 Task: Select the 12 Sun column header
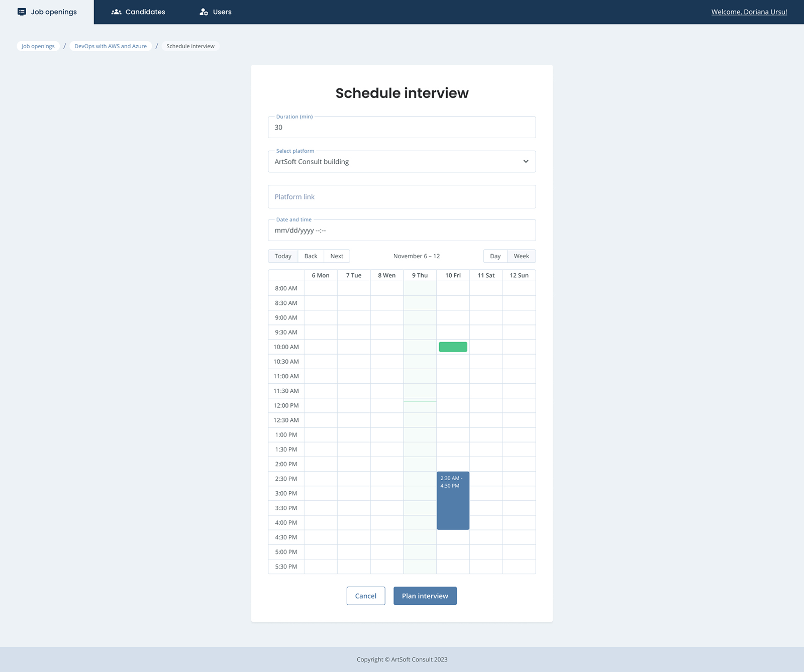tap(519, 275)
